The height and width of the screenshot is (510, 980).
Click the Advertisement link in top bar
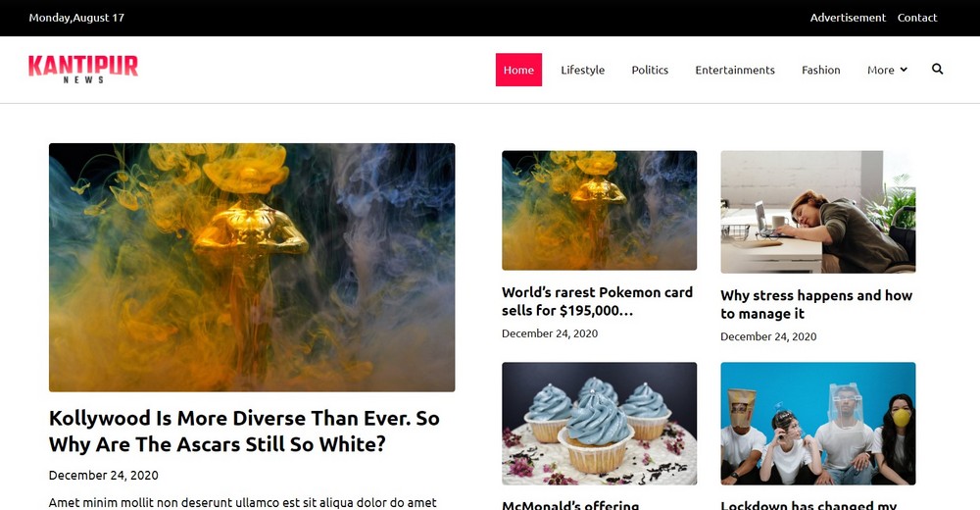pyautogui.click(x=848, y=18)
